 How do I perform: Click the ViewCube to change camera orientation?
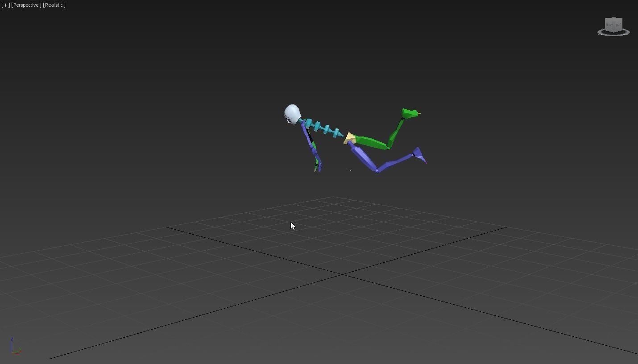[x=613, y=25]
